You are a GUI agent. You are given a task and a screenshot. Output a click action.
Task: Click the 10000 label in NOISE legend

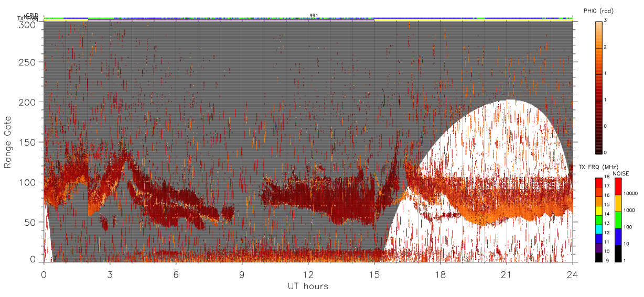[630, 193]
